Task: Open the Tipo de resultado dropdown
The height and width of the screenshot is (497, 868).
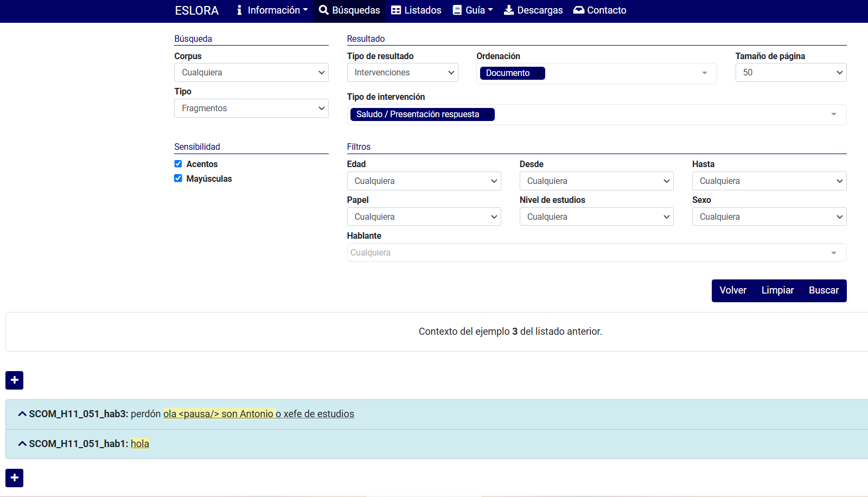Action: [403, 73]
